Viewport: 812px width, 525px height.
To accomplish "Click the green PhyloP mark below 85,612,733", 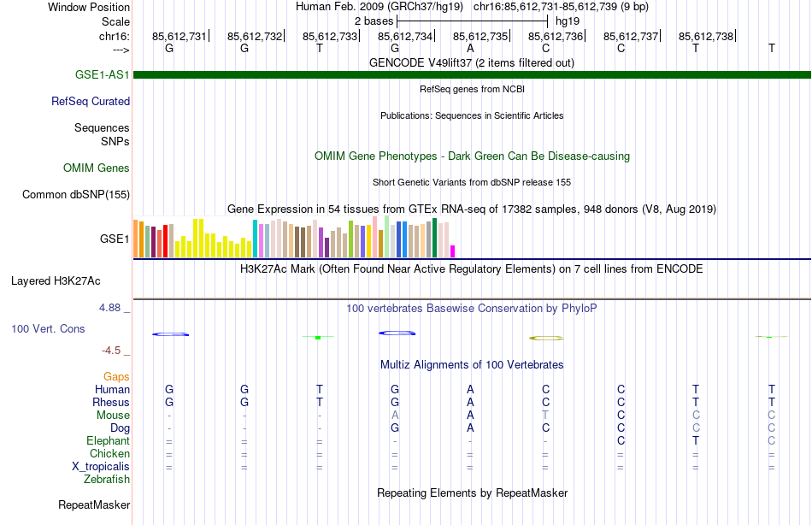I will pyautogui.click(x=318, y=338).
